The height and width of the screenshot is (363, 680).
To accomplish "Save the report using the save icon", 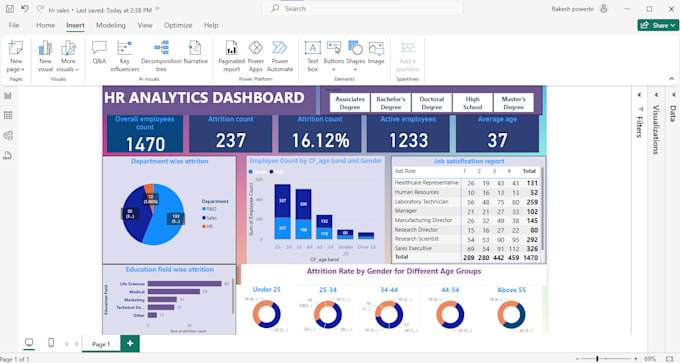I will 10,9.
